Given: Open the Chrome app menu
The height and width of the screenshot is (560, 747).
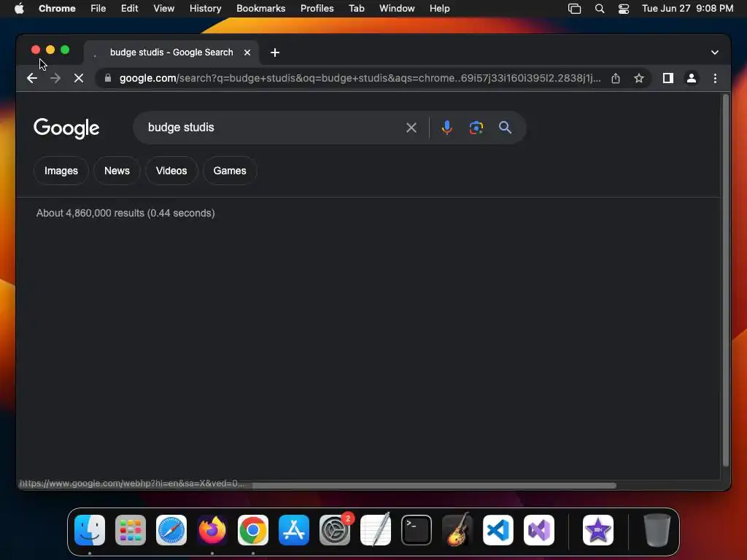Looking at the screenshot, I should click(x=57, y=9).
